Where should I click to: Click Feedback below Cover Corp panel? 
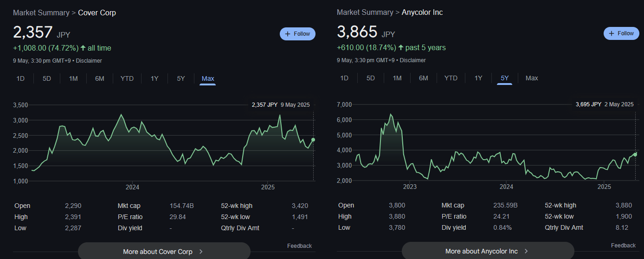[x=299, y=246]
